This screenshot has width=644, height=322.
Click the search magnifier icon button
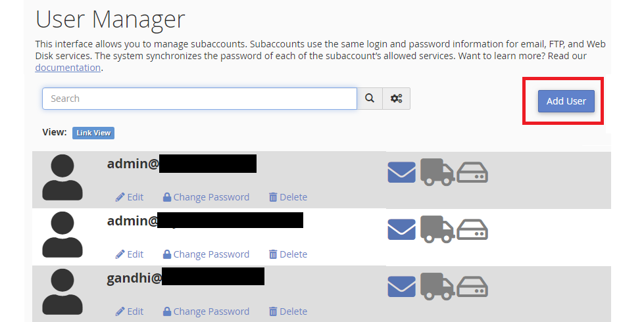pos(370,99)
